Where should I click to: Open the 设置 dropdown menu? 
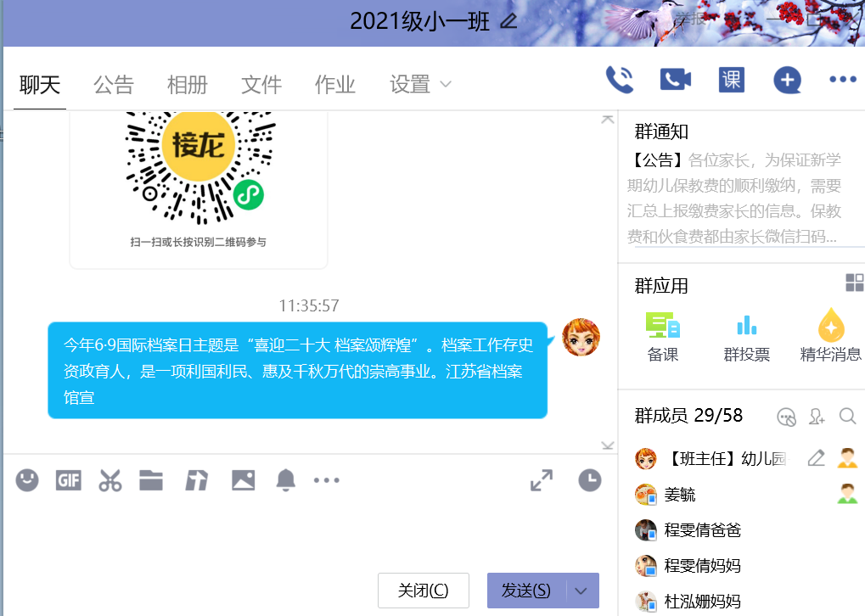(x=421, y=84)
